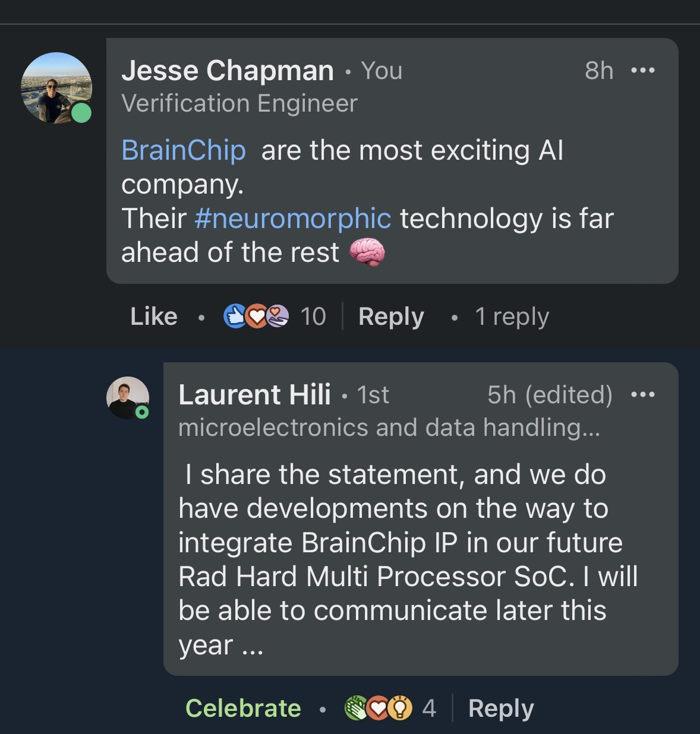The height and width of the screenshot is (734, 700).
Task: Open Jesse Chapman's name link
Action: click(228, 71)
